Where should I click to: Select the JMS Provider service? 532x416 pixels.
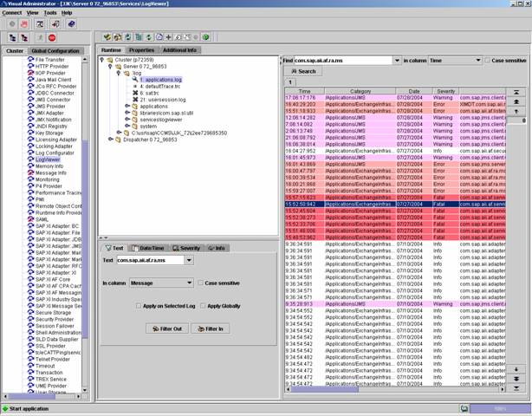point(50,107)
